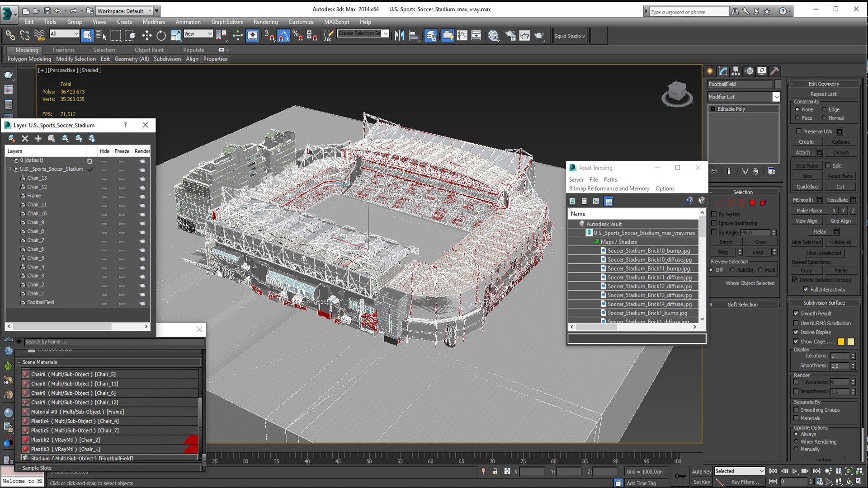Click the object color swatch beside FootballField

tap(778, 84)
